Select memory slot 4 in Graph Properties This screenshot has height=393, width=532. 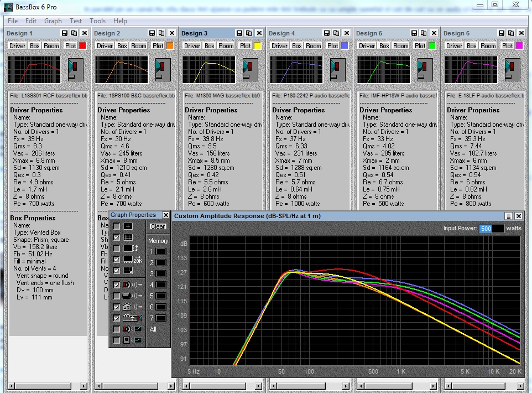(161, 285)
